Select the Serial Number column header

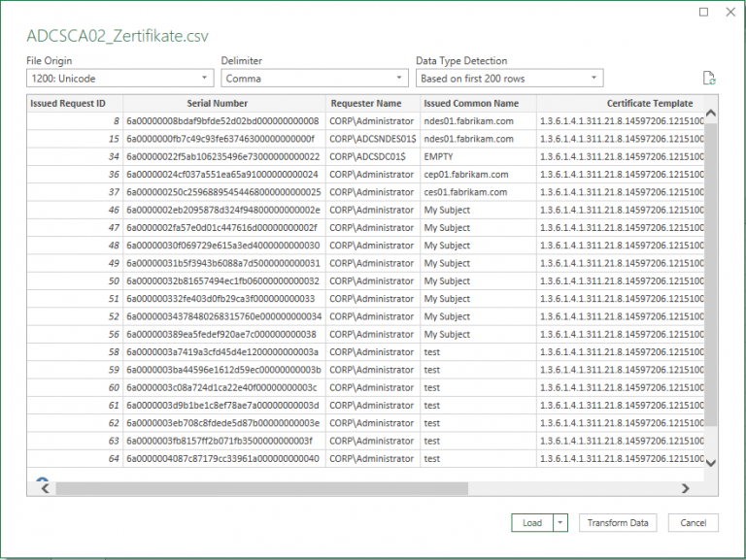224,103
